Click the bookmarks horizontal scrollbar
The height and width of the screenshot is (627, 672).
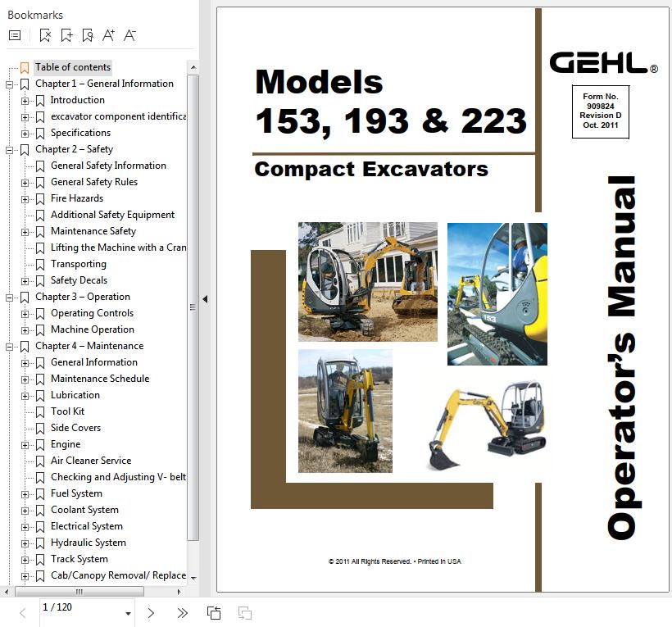pos(79,591)
